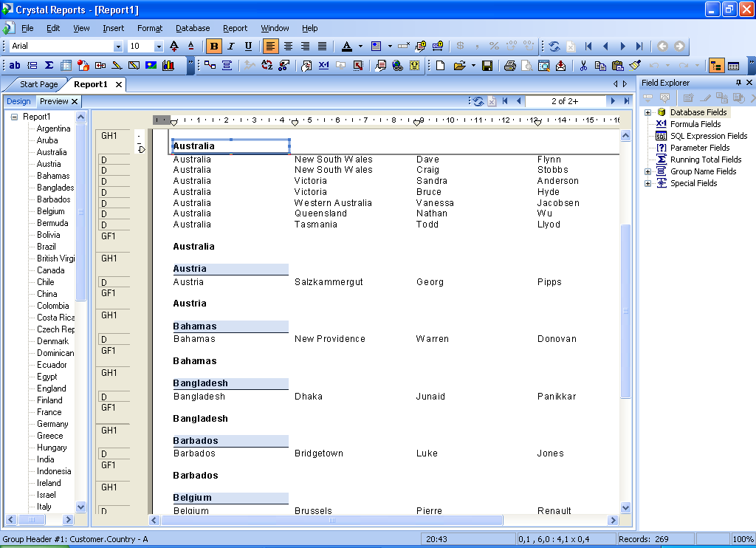This screenshot has height=548, width=756.
Task: Expand the Database Fields node
Action: point(648,112)
